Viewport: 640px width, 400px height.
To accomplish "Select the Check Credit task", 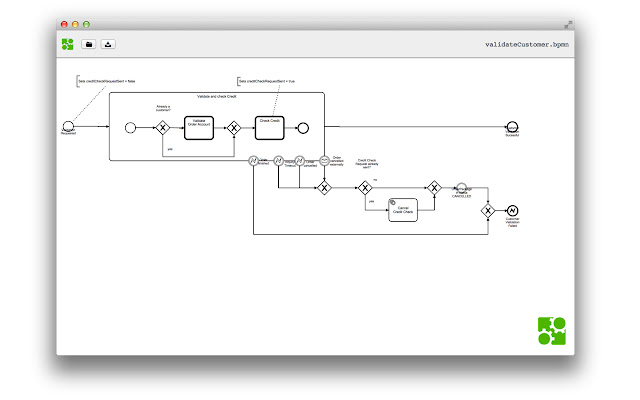I will pos(269,128).
